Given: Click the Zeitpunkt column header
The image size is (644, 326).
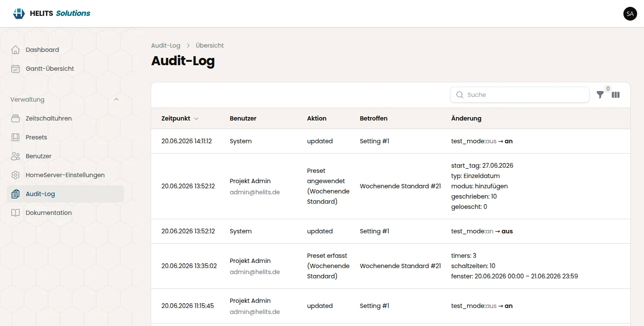Looking at the screenshot, I should coord(176,118).
